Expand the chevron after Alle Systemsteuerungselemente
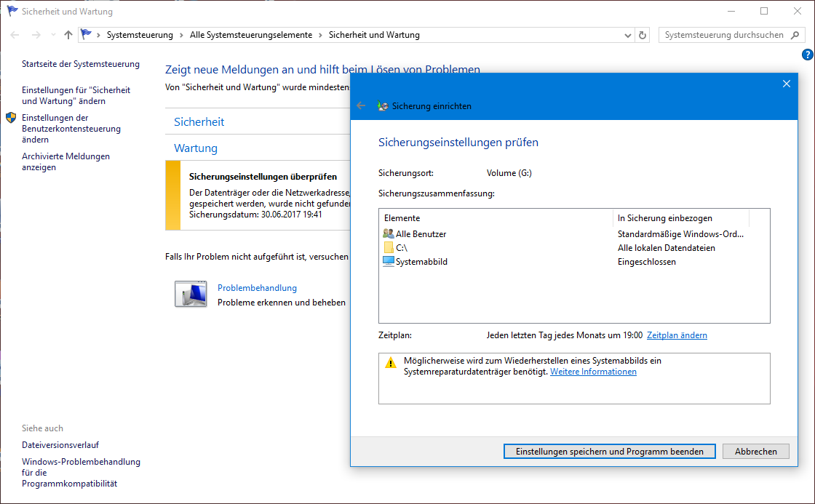Screen dimensions: 815x504 [320, 35]
